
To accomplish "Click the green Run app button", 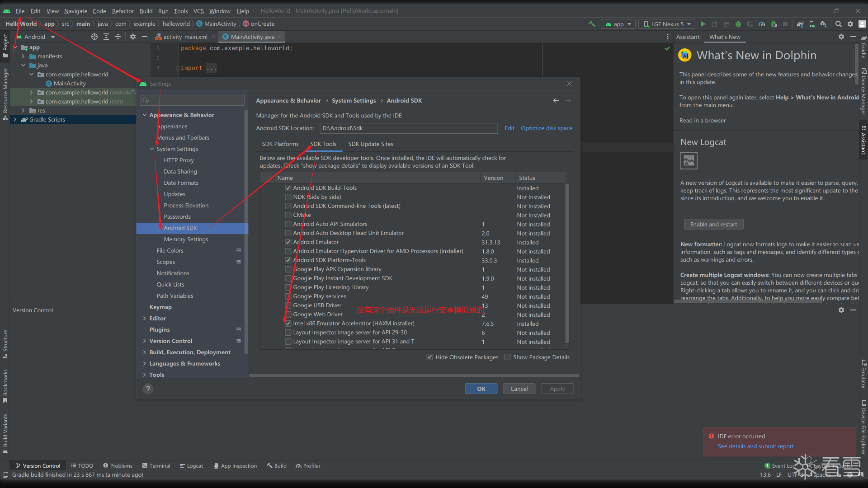I will click(703, 24).
